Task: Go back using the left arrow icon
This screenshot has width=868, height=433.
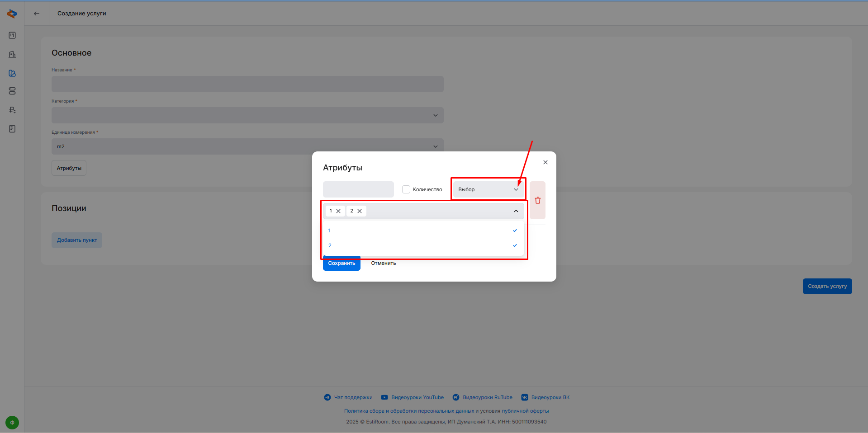Action: tap(37, 14)
